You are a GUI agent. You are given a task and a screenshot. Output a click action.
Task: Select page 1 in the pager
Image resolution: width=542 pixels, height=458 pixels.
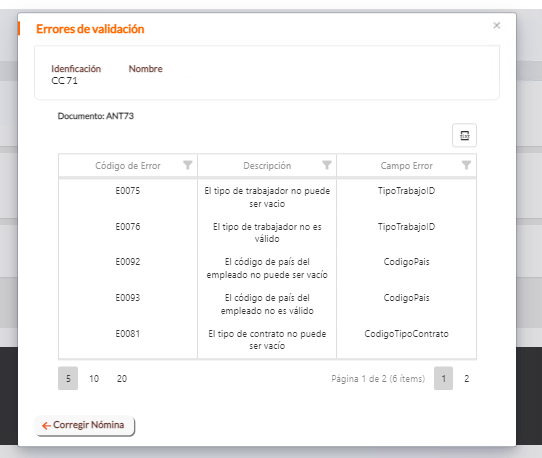click(x=443, y=378)
